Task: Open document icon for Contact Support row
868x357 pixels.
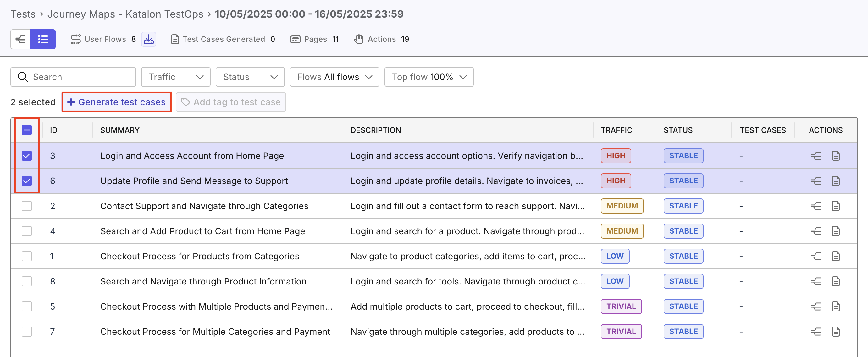Action: [836, 206]
